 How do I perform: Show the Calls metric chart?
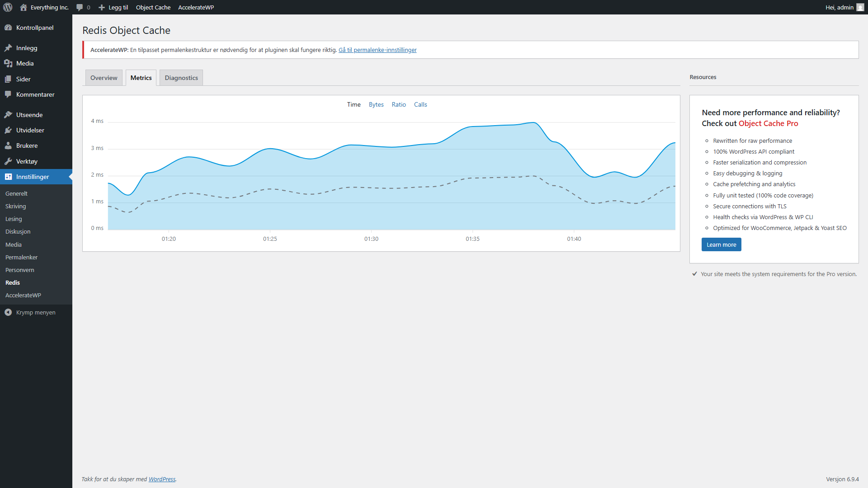pos(420,104)
